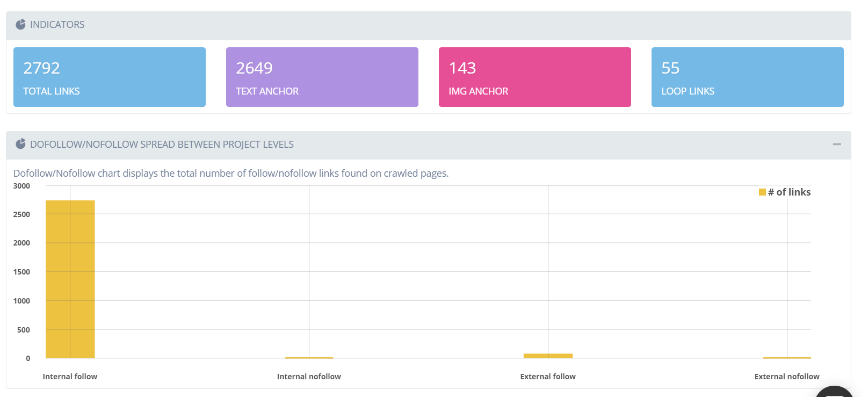Select the 143 IMG Anchor card
Image resolution: width=868 pixels, height=397 pixels.
(534, 77)
